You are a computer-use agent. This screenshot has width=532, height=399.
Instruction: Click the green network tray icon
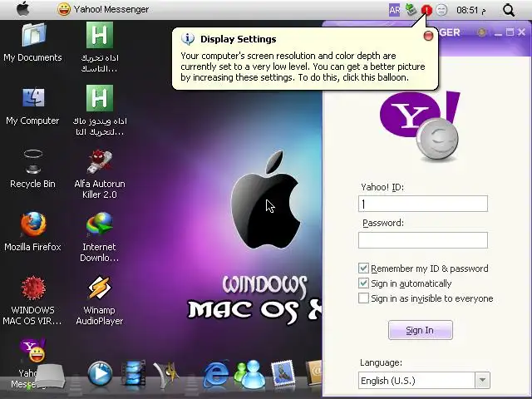[x=411, y=10]
